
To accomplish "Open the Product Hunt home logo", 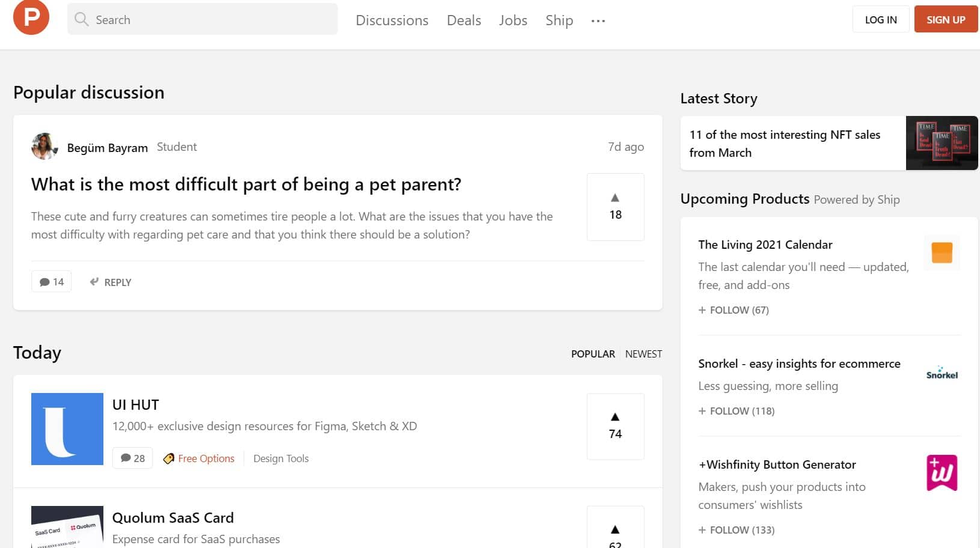I will tap(31, 17).
